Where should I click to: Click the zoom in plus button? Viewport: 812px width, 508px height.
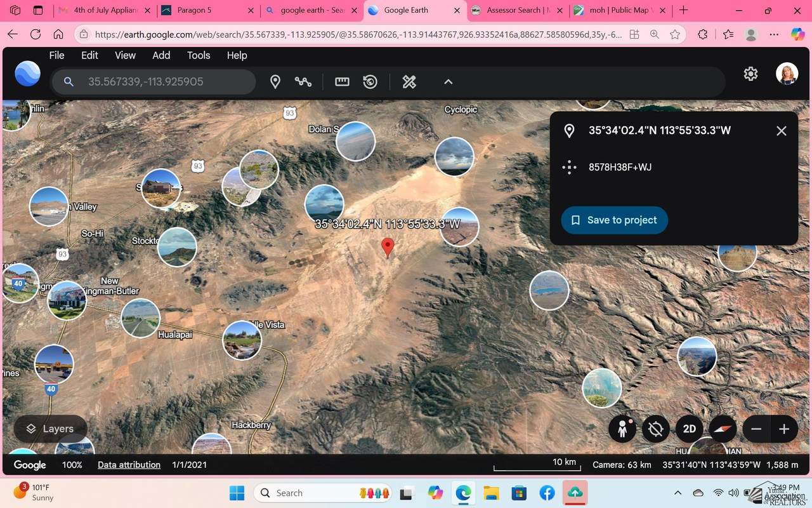784,429
